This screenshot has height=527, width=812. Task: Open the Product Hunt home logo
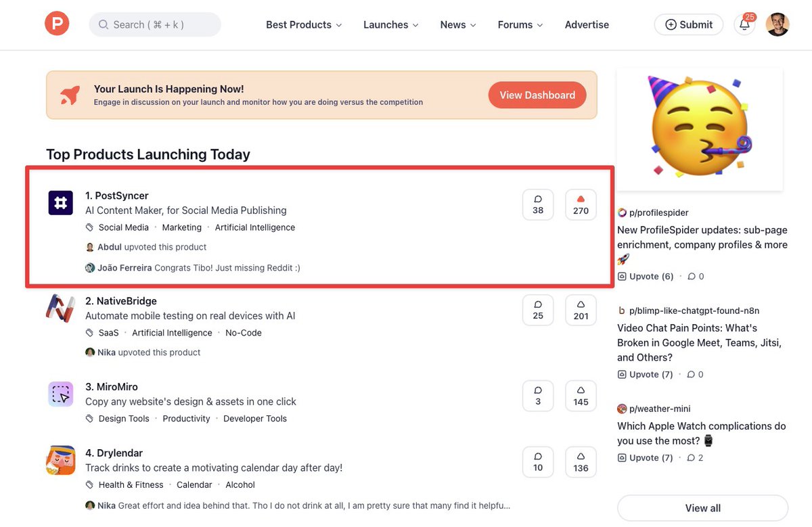[x=57, y=24]
